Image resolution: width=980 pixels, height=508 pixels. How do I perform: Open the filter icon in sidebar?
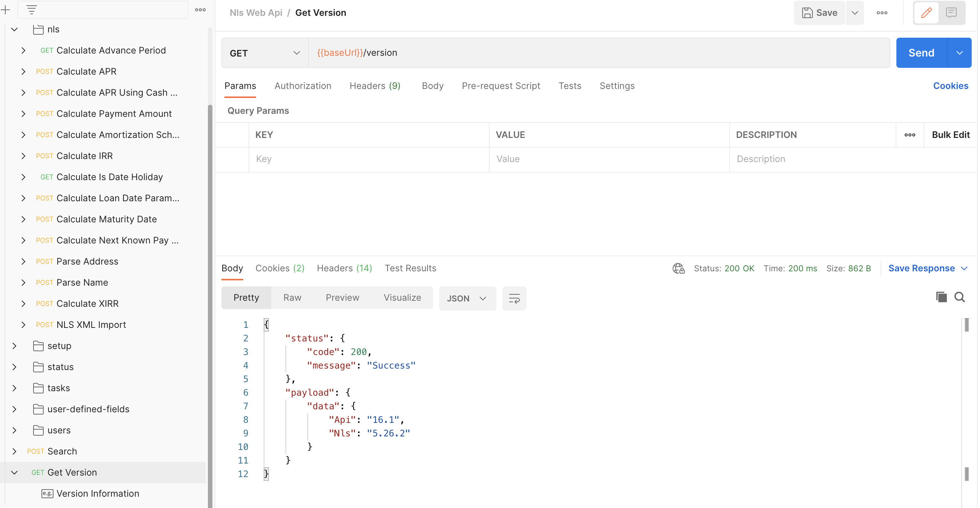coord(32,9)
